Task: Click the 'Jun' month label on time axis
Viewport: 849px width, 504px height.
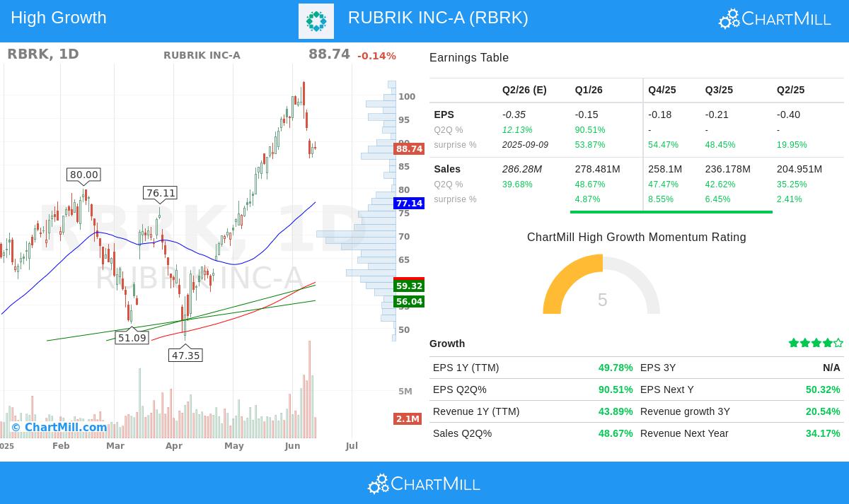Action: coord(292,446)
